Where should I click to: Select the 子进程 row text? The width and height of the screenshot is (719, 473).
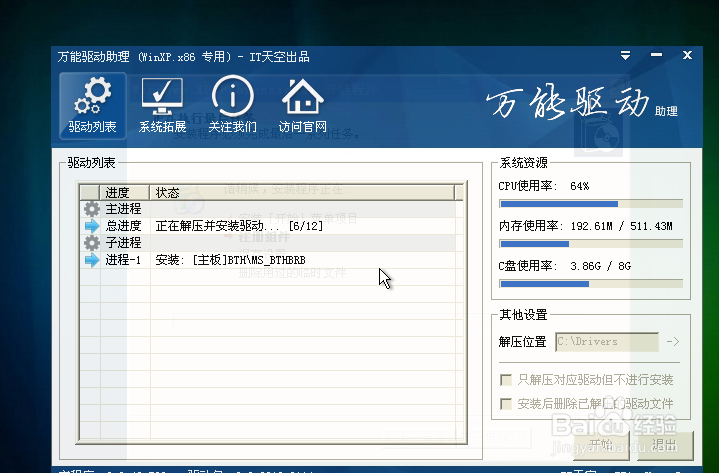coord(123,243)
